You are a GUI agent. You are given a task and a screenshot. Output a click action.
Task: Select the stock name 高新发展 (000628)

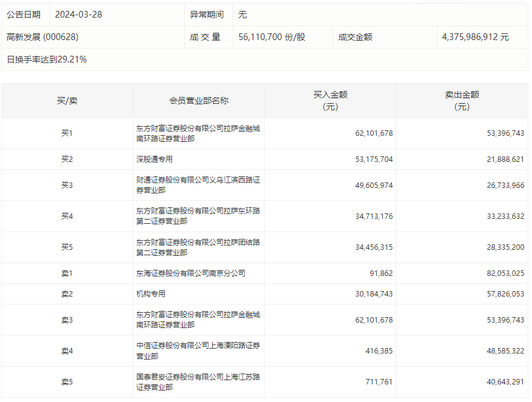coord(42,37)
